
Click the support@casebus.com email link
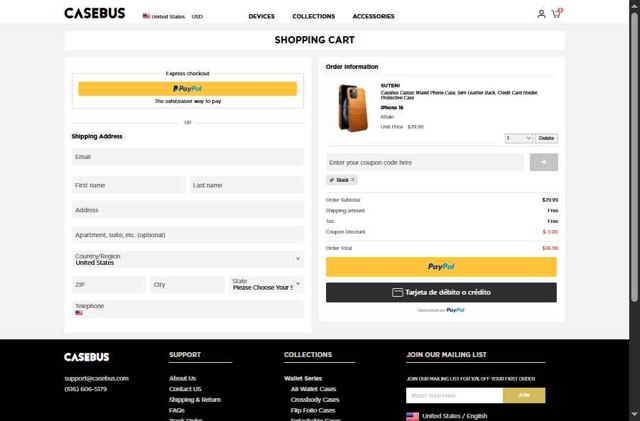pyautogui.click(x=96, y=378)
